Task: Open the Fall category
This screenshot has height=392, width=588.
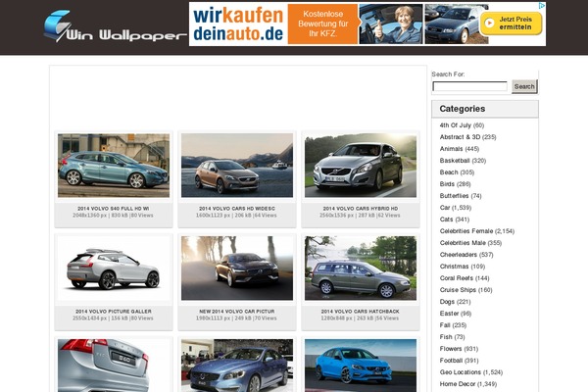Action: point(445,325)
